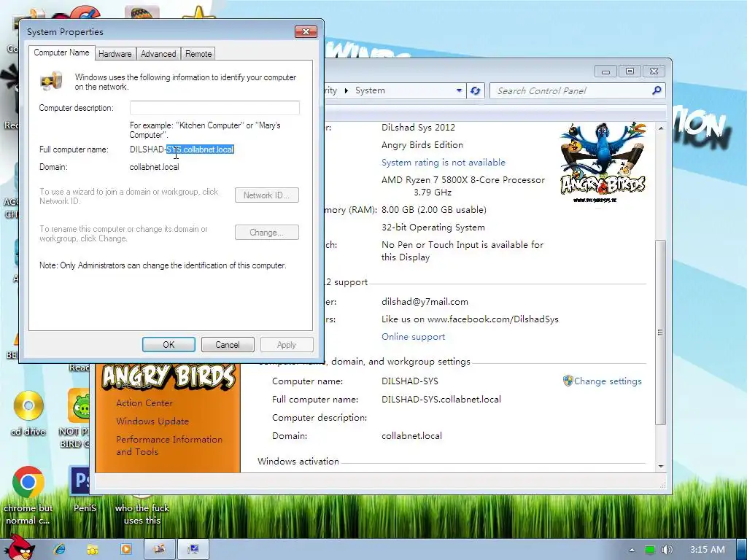Open Windows Update in side panel
747x560 pixels.
pos(152,421)
